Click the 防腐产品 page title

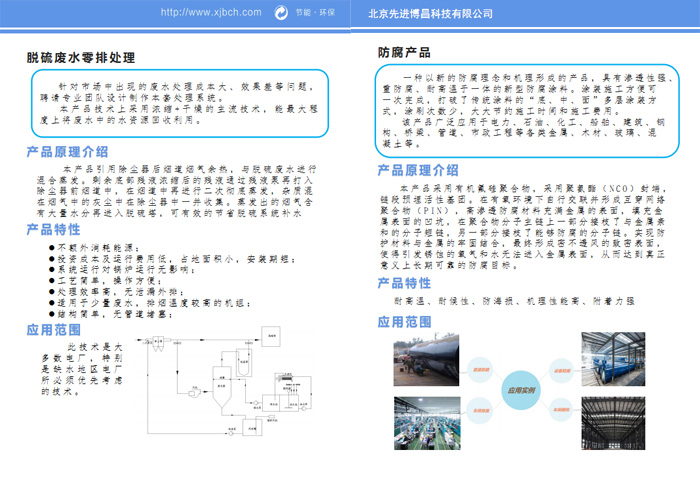pyautogui.click(x=404, y=52)
